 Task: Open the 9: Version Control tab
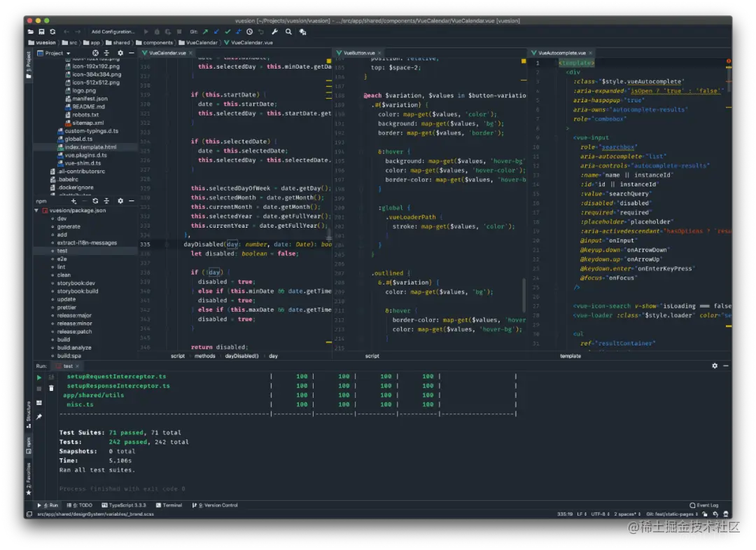click(x=215, y=506)
